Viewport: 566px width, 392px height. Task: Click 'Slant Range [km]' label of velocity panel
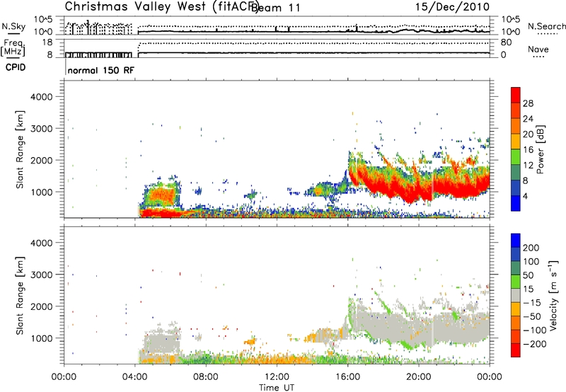click(x=20, y=296)
